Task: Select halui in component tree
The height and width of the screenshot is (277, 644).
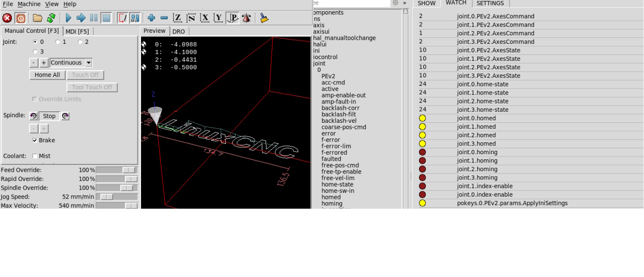Action: coord(319,44)
